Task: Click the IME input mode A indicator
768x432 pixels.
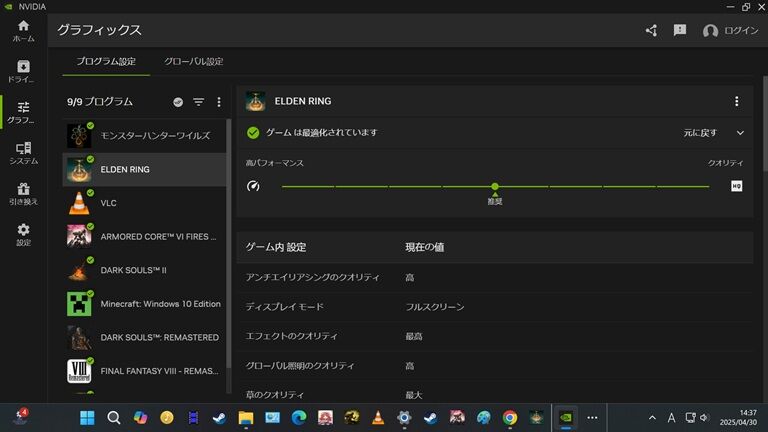Action: click(672, 418)
